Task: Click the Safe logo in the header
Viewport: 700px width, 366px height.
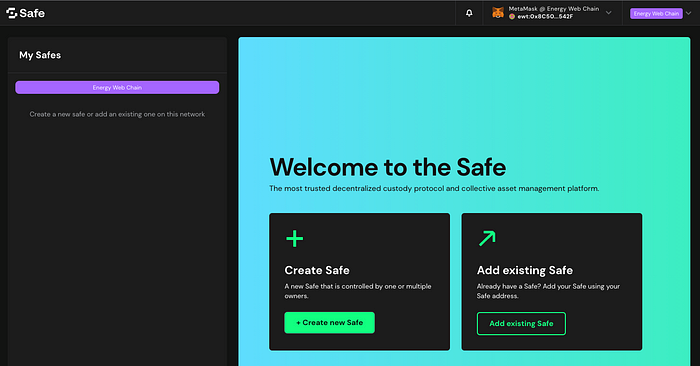Action: pos(25,13)
